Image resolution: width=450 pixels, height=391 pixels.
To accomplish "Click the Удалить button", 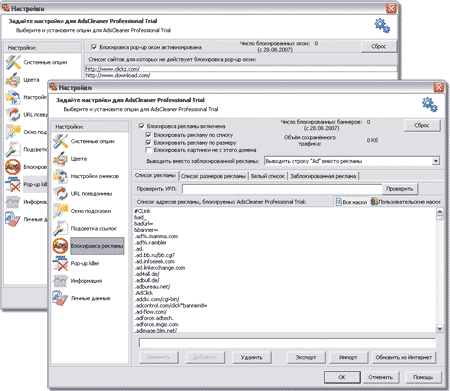I will click(252, 357).
